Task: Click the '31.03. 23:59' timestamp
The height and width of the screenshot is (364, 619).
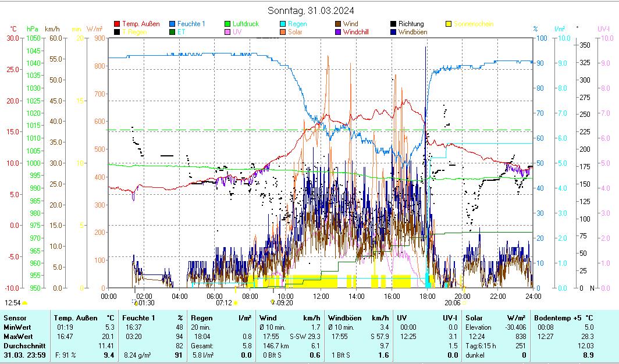Action: 25,355
